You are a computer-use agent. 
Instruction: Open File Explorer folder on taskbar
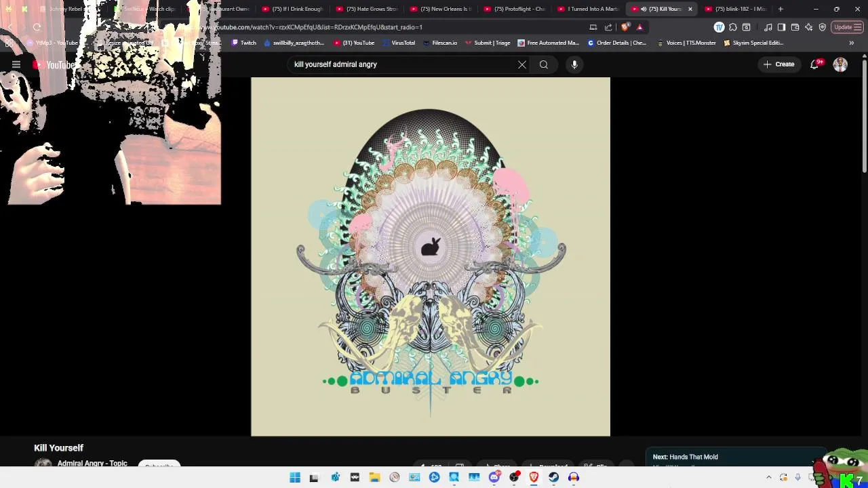coord(374,477)
